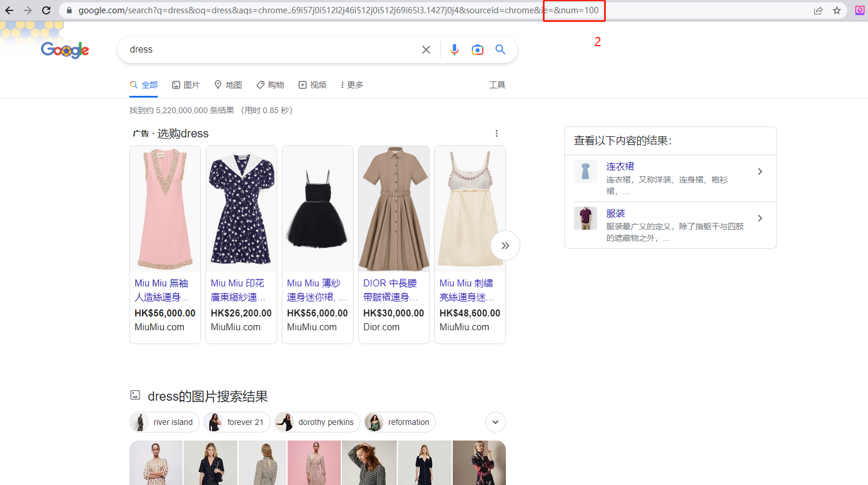Click the right arrow on the ad carousel
Image resolution: width=868 pixels, height=485 pixels.
[505, 245]
